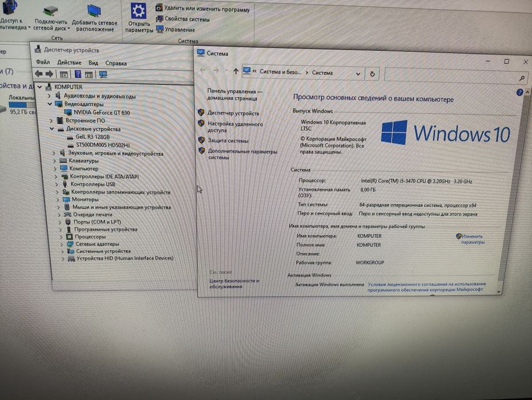Image resolution: width=532 pixels, height=400 pixels.
Task: Click Мониторы category icon
Action: (x=66, y=199)
